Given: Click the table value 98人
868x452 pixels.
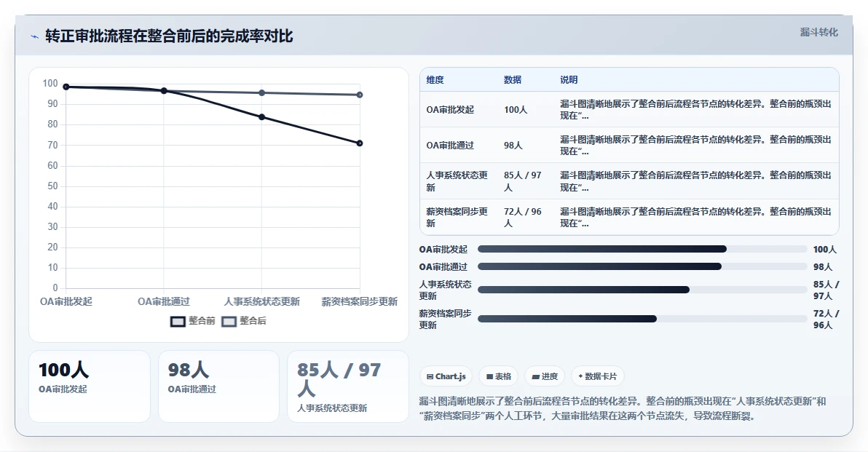Looking at the screenshot, I should click(x=513, y=146).
